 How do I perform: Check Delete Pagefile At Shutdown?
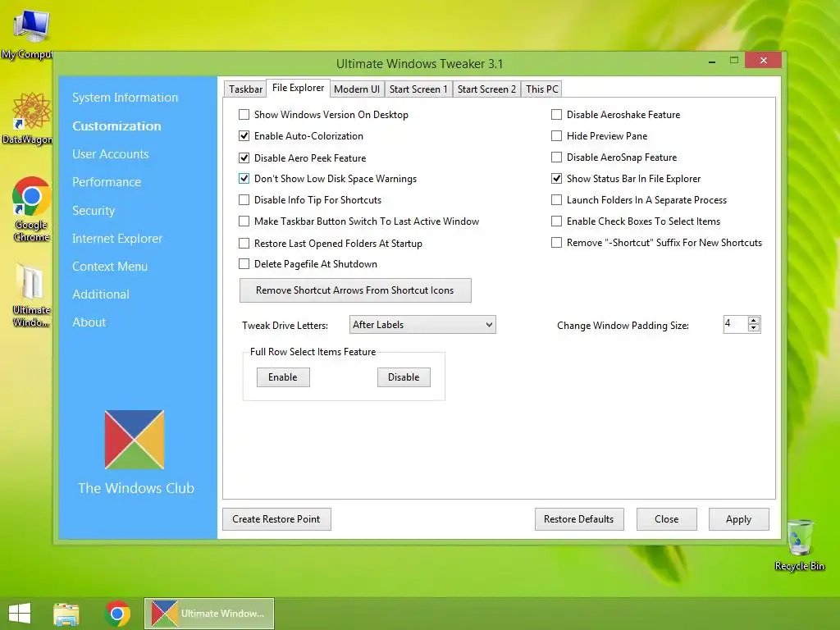click(244, 263)
